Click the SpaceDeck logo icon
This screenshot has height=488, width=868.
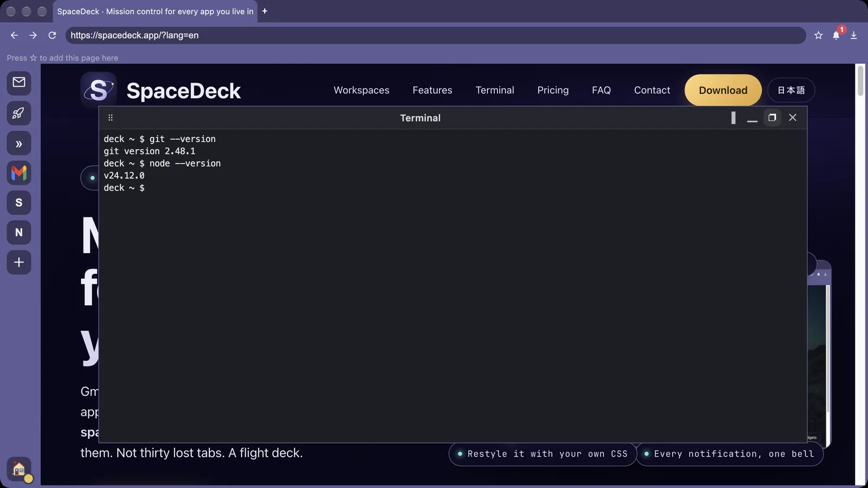coord(98,90)
